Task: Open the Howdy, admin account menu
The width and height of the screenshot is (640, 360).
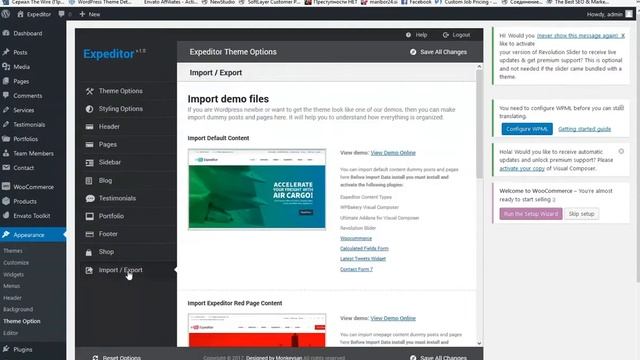Action: coord(610,14)
